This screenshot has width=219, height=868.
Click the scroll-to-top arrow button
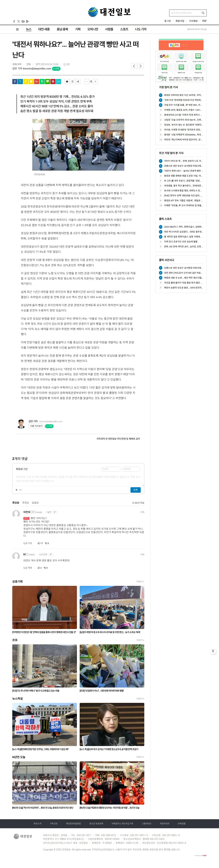click(x=213, y=651)
